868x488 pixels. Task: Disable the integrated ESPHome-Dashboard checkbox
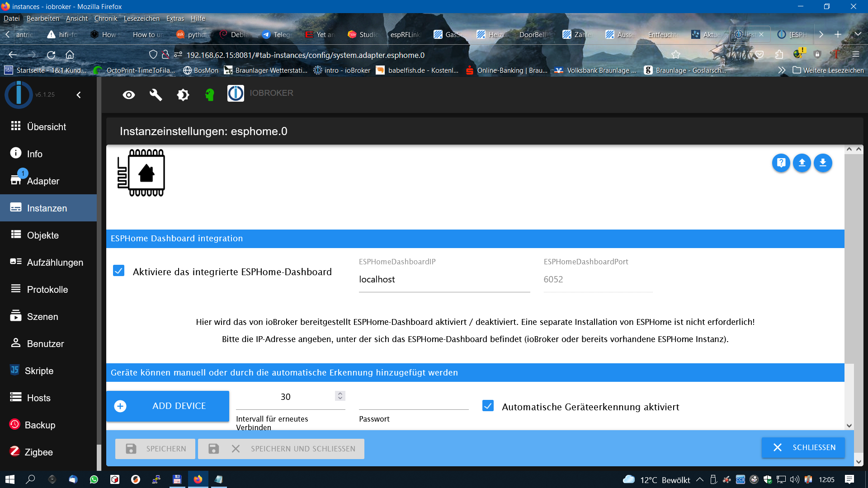[118, 271]
